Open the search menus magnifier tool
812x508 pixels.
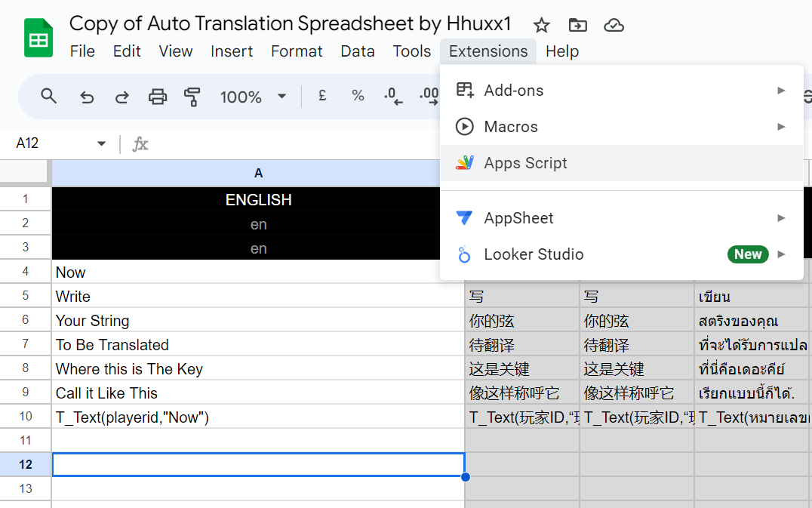[x=49, y=97]
